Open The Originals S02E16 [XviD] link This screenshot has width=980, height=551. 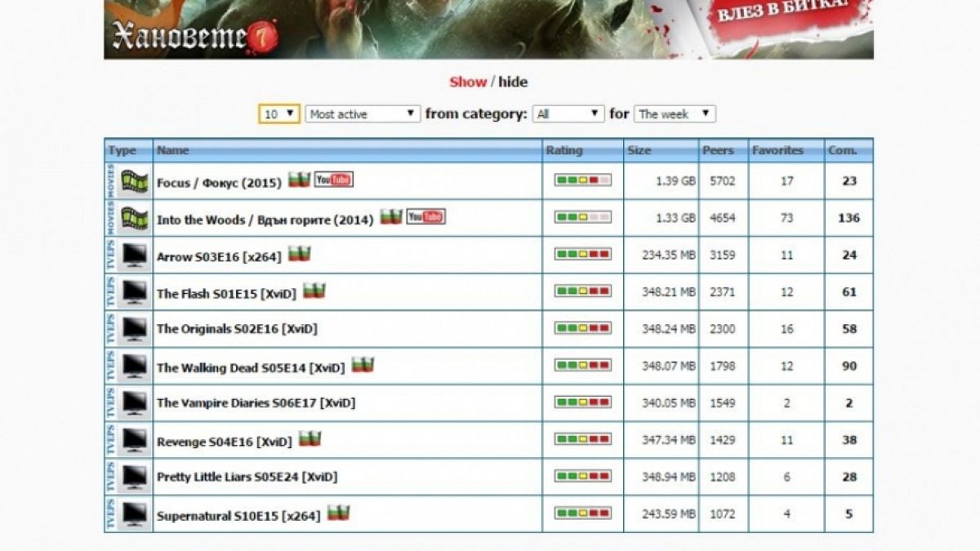tap(237, 329)
